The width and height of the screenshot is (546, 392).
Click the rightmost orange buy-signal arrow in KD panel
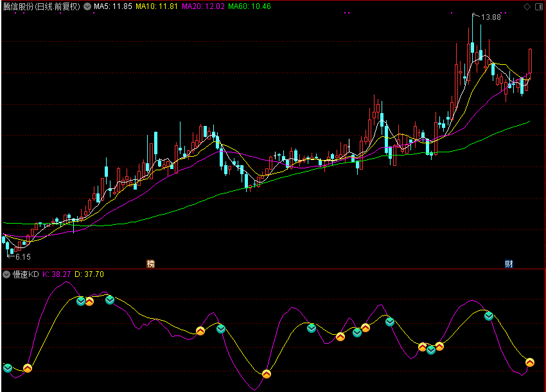(x=530, y=363)
